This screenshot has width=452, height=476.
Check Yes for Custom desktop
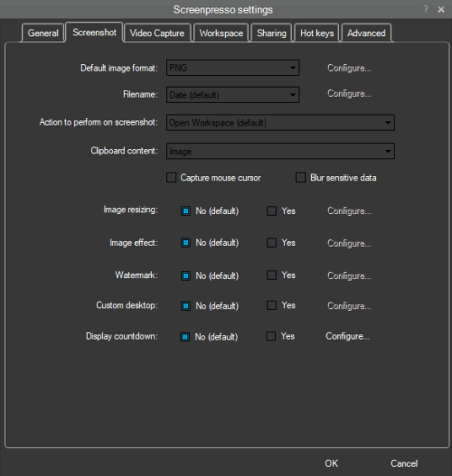(271, 305)
